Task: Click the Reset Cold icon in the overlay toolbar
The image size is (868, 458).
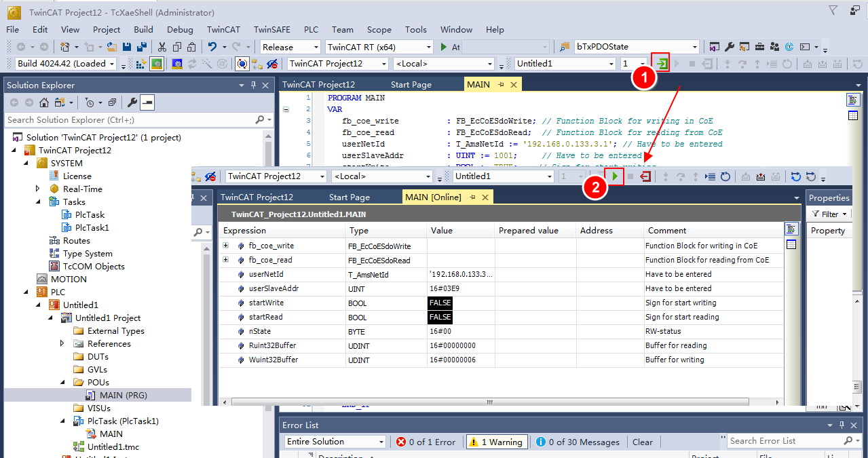Action: [x=725, y=176]
